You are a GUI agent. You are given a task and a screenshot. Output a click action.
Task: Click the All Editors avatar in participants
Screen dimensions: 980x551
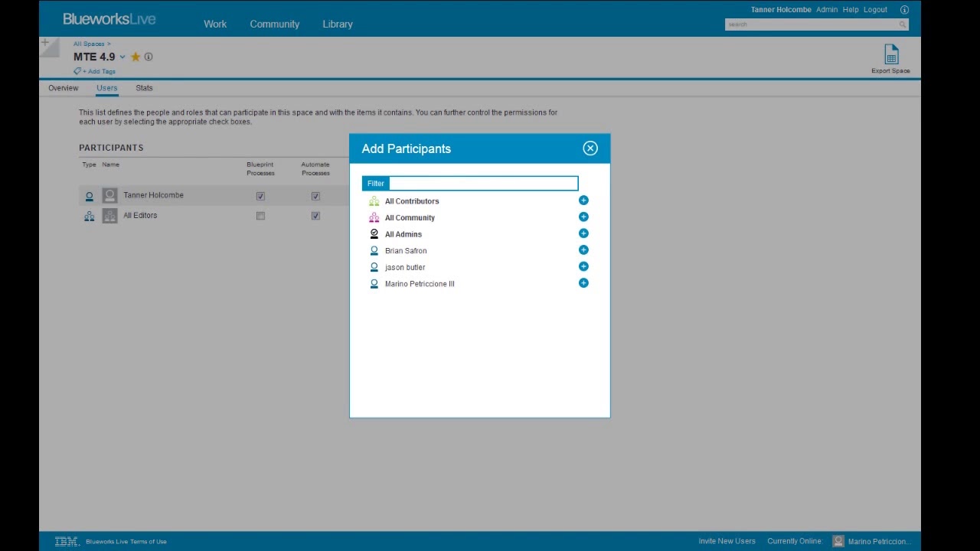tap(109, 216)
